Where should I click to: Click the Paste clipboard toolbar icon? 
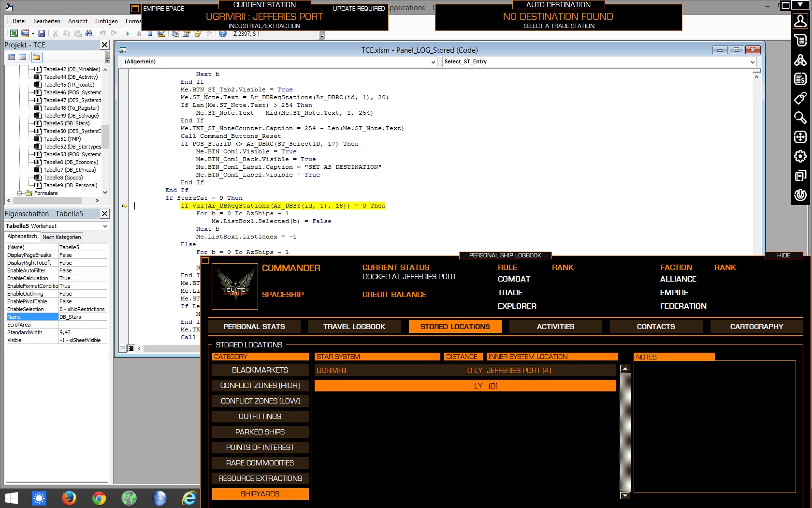[77, 33]
